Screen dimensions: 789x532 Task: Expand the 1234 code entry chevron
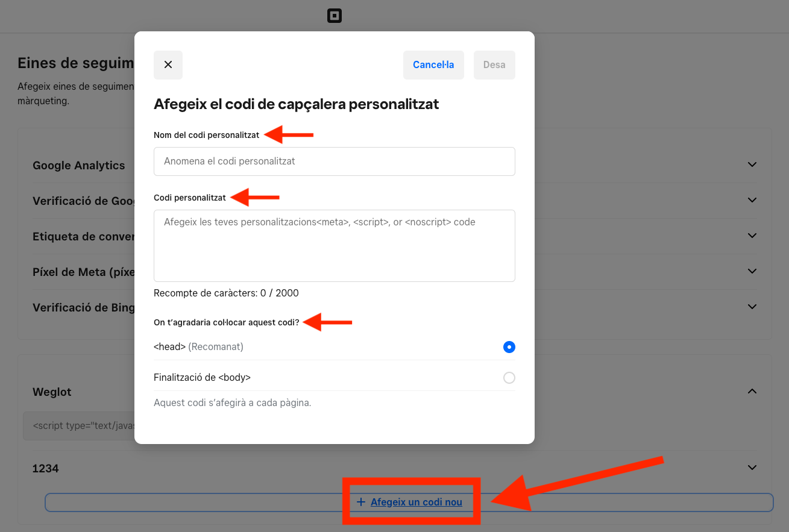point(752,468)
